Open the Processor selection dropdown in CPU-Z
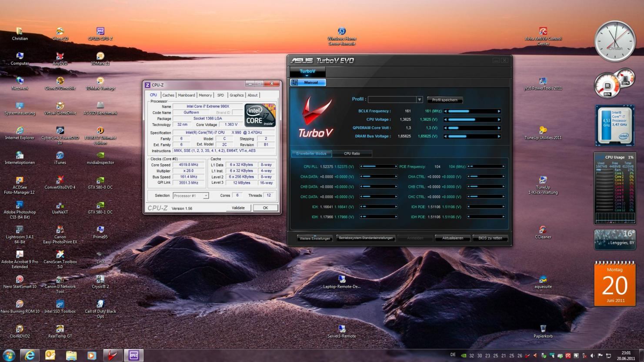Screen dimensions: 644x362 click(x=191, y=196)
